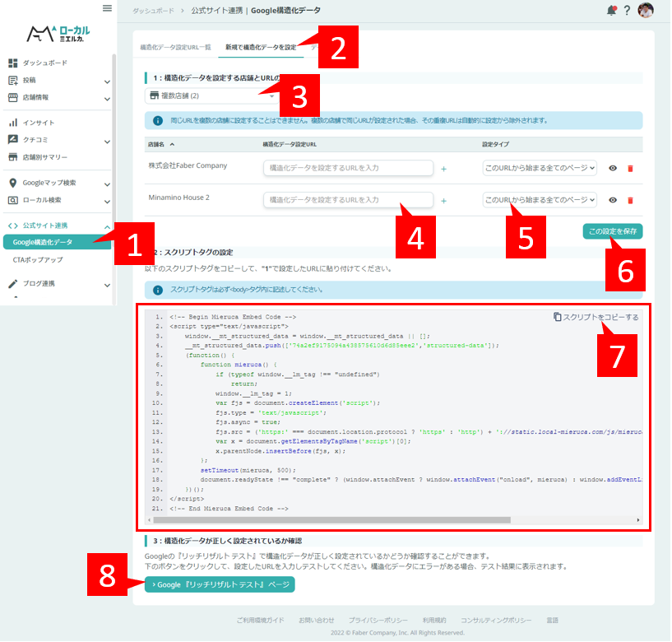Toggle preview eye icon for 株式会社Faber Company
This screenshot has width=672, height=642.
(613, 168)
